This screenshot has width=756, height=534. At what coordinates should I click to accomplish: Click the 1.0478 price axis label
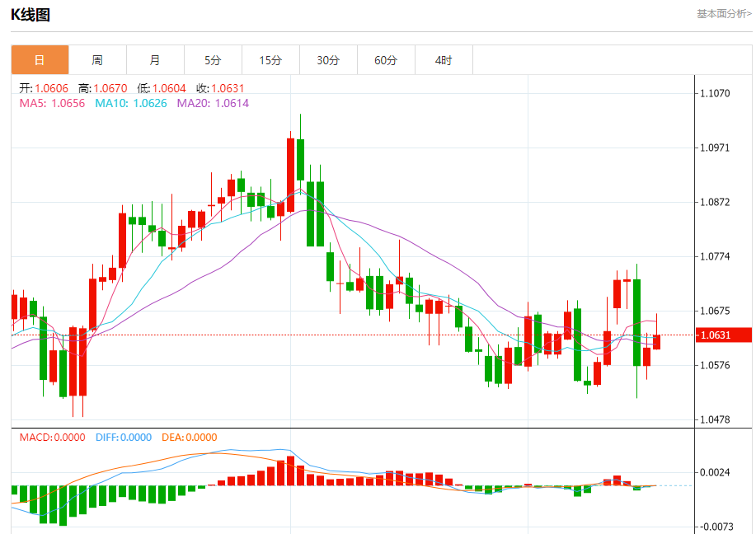click(x=715, y=419)
